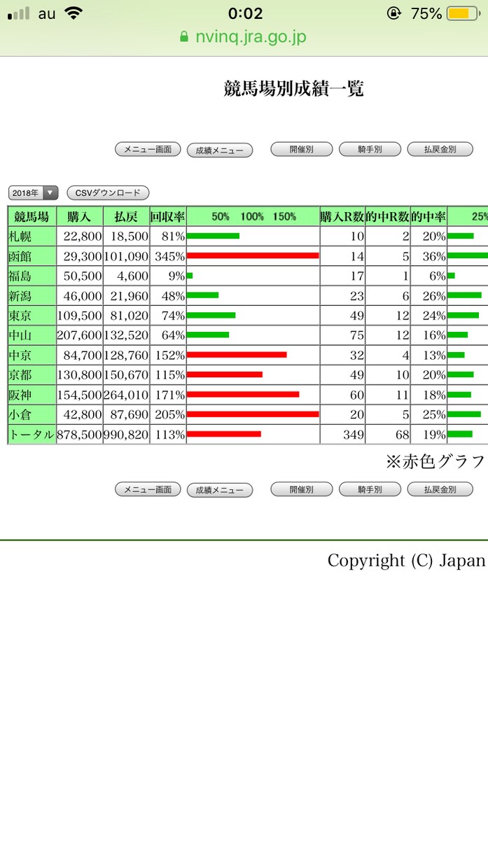Select the 札幌 racecourse cell
Viewport: 488px width, 868px height.
[x=32, y=237]
